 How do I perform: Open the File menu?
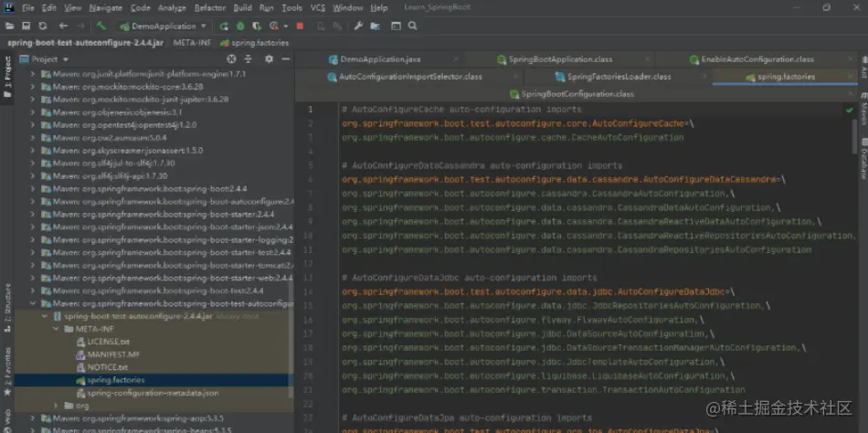click(x=27, y=7)
